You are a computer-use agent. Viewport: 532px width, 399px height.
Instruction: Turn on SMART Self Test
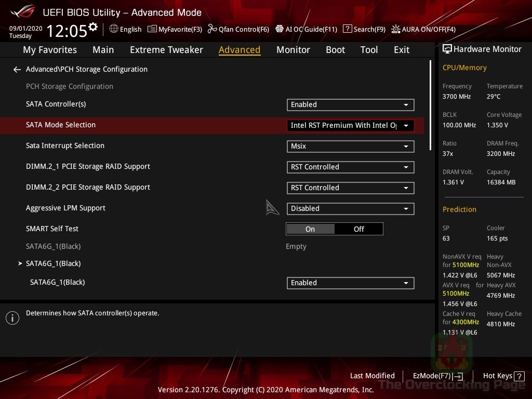point(310,229)
